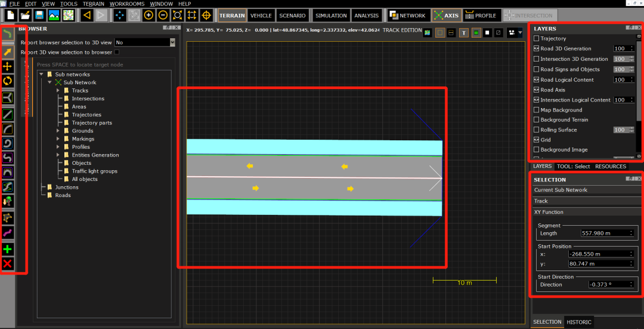Select the S-curve tool in sidebar

click(x=7, y=158)
